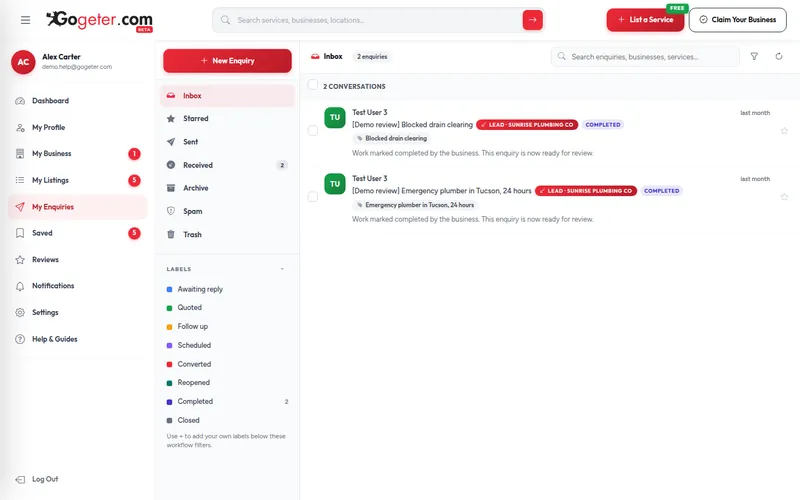Filter by Completed label

[x=228, y=402]
